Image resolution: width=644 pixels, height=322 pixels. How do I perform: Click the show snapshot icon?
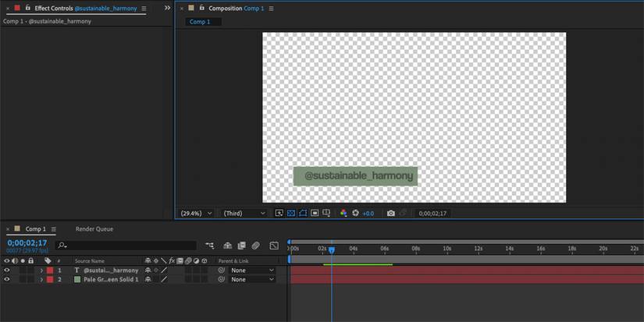click(404, 214)
